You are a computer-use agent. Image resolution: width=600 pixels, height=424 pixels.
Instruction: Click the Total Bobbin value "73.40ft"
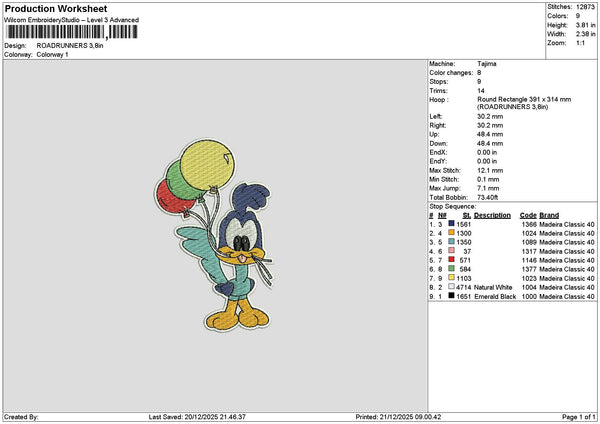click(488, 197)
